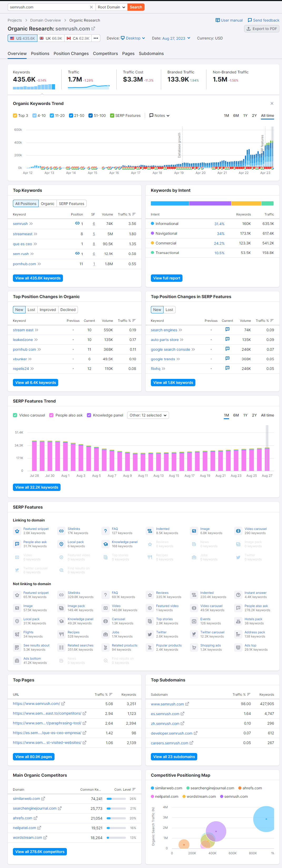The height and width of the screenshot is (868, 282).
Task: Click Flights airplane icon in Not linking section
Action: coord(17,634)
